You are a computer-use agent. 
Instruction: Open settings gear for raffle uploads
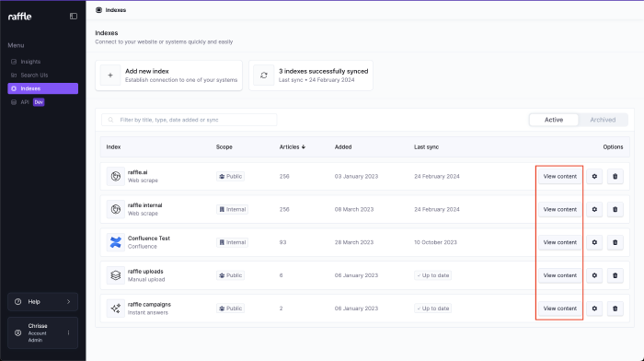click(x=594, y=275)
